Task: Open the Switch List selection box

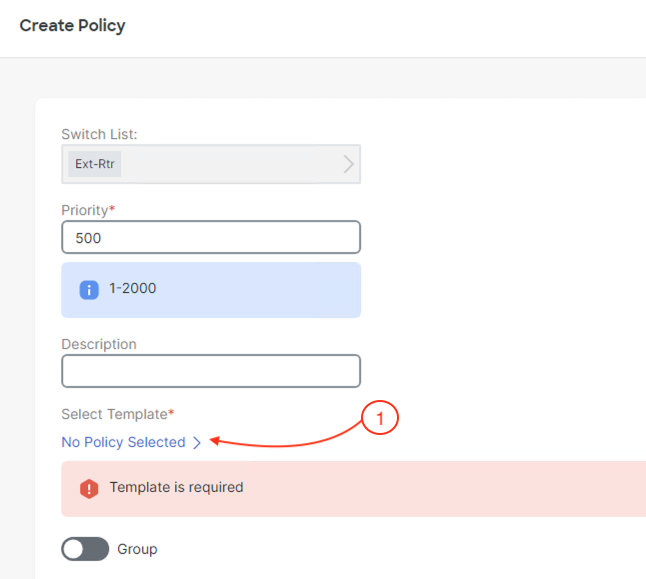Action: pyautogui.click(x=211, y=164)
